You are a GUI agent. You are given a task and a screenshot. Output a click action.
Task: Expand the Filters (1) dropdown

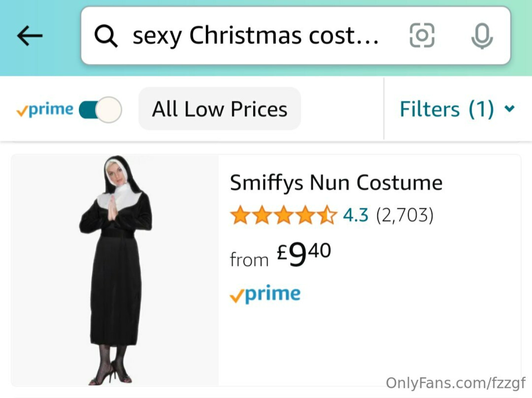[x=447, y=109]
